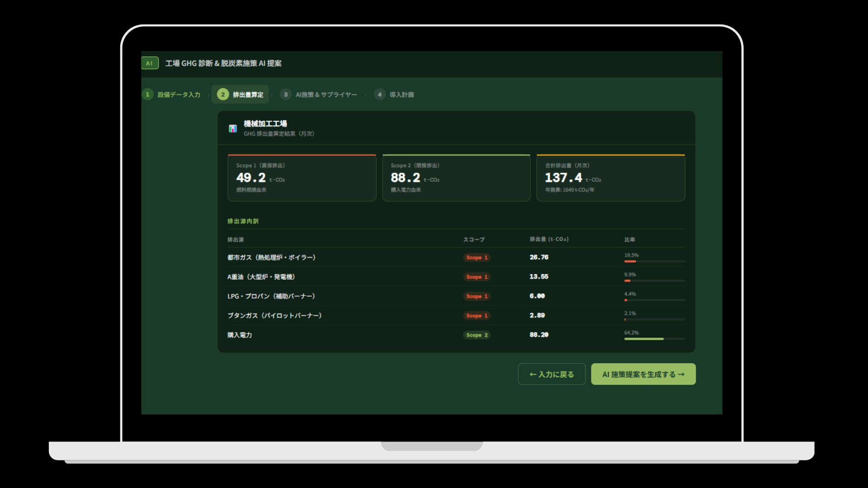Click the スコープ column header
The width and height of the screenshot is (868, 488).
[474, 239]
